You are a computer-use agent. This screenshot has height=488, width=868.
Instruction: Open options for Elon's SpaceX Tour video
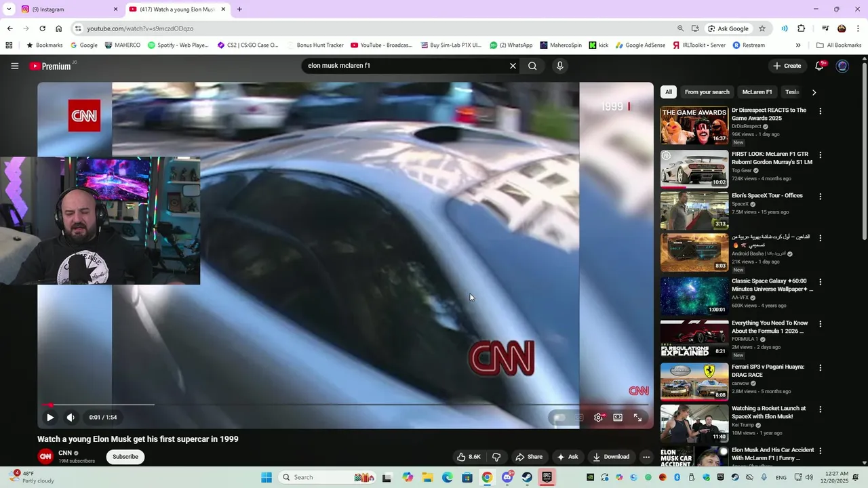pyautogui.click(x=820, y=197)
